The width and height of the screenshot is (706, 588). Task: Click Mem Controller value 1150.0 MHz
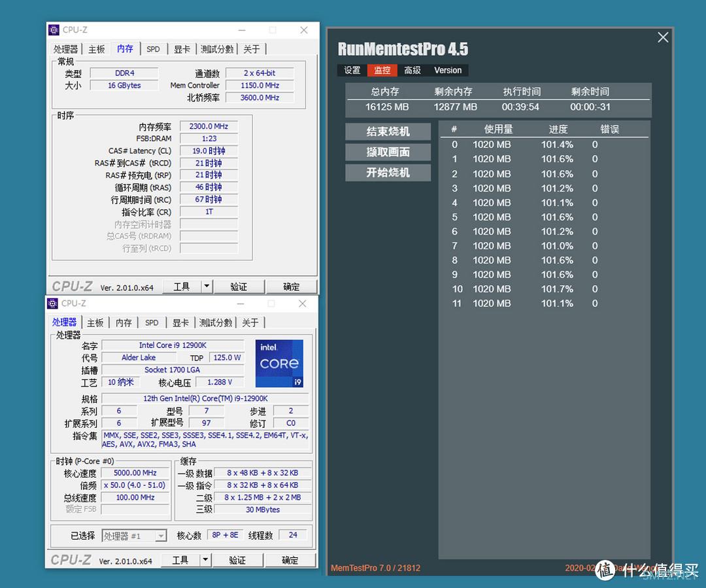click(260, 86)
